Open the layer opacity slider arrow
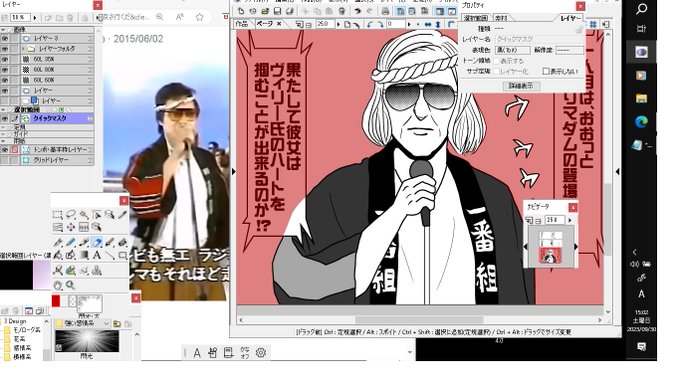The height and width of the screenshot is (382, 680). (35, 18)
